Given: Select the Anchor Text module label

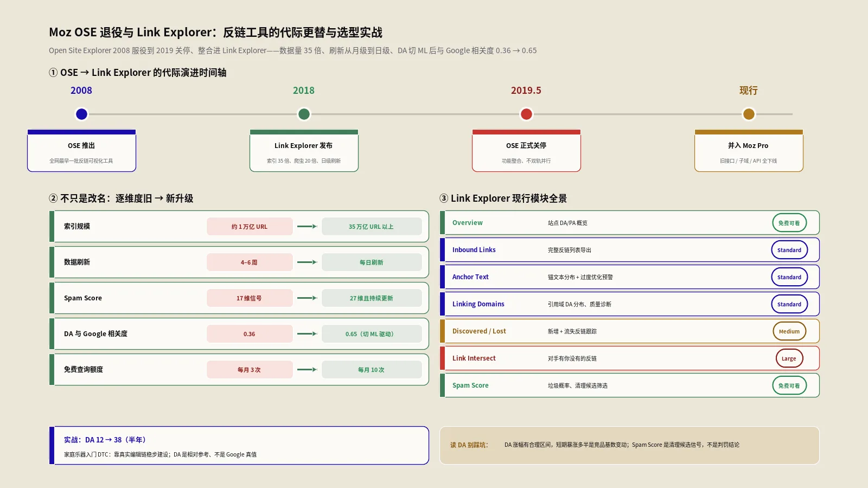Looking at the screenshot, I should click(x=470, y=277).
